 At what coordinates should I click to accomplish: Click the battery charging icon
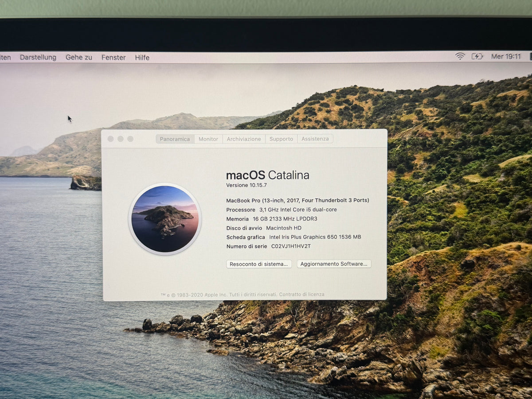(477, 56)
